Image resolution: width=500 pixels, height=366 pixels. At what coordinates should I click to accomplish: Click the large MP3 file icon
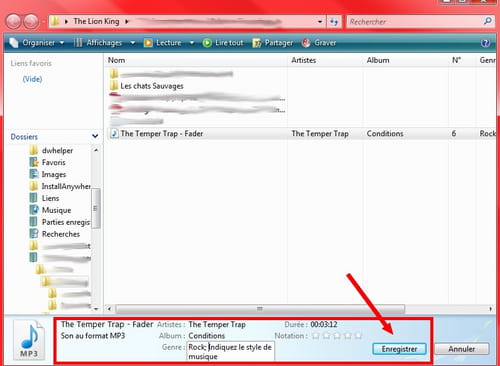(x=29, y=340)
